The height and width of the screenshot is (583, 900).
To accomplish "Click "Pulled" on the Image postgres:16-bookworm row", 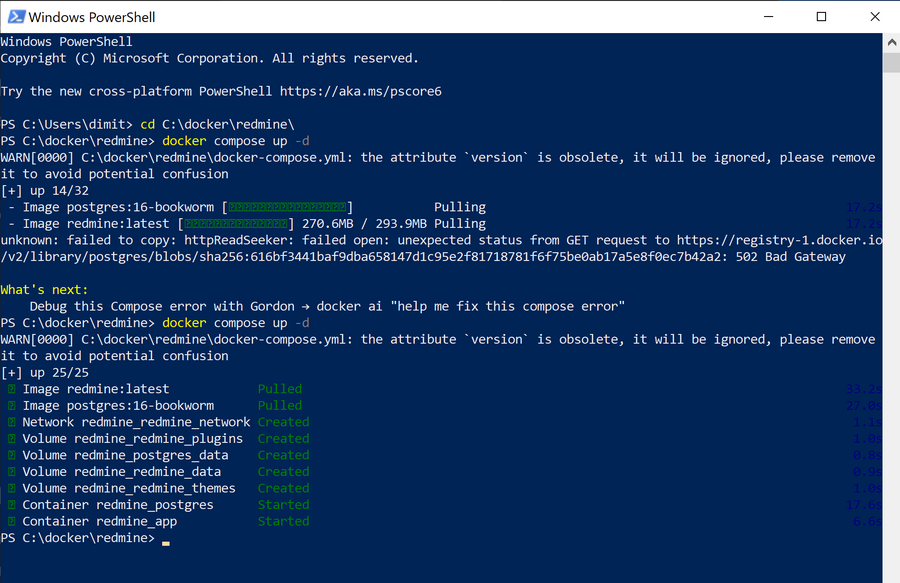I will [280, 406].
